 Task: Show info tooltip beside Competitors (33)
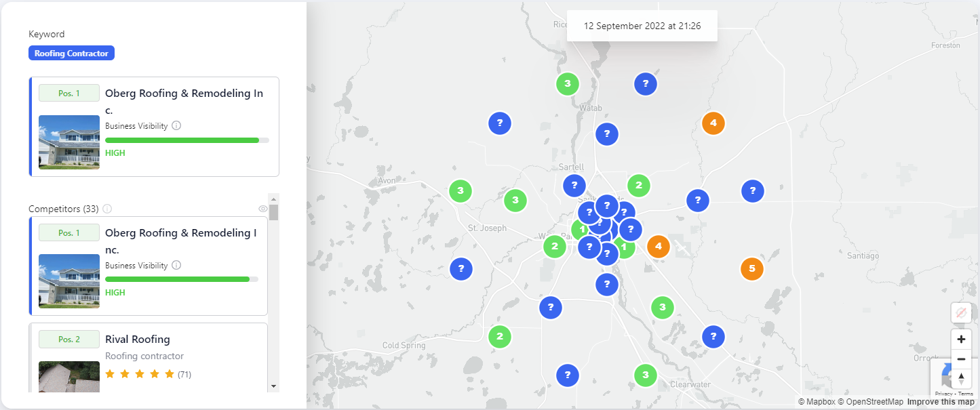107,209
